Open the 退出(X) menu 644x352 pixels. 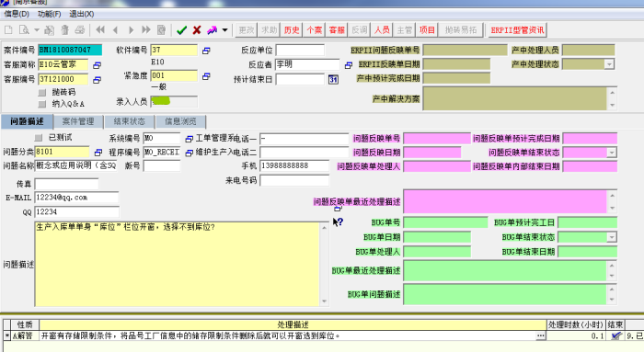81,14
